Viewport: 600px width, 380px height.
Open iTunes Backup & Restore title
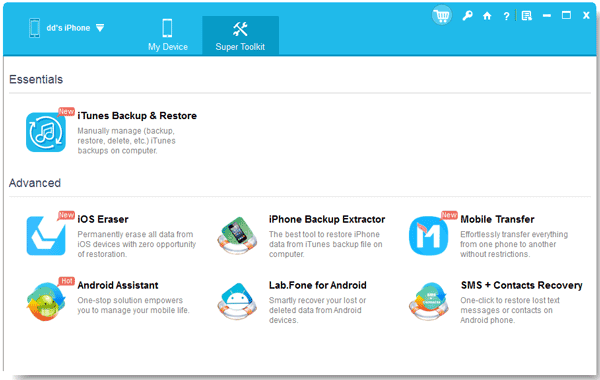click(137, 116)
